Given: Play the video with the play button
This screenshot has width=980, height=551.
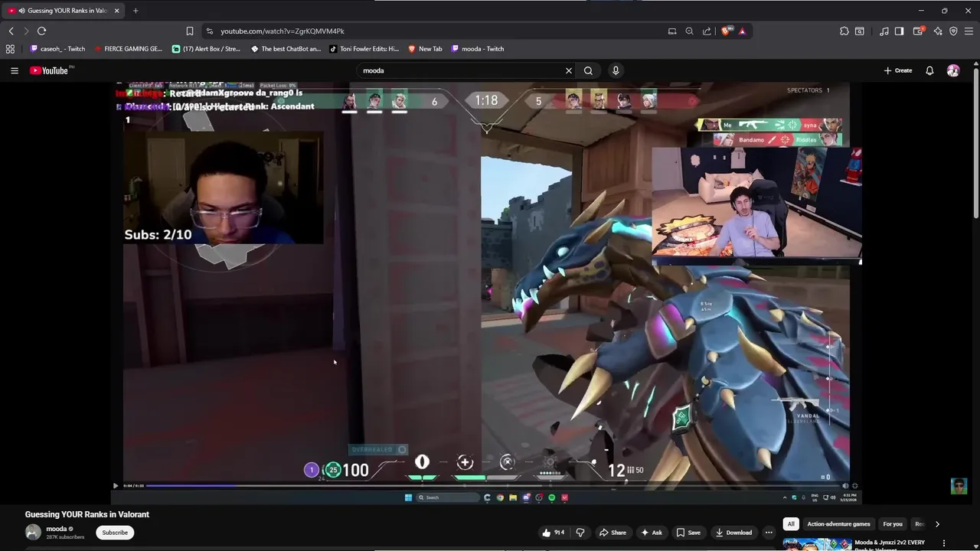Looking at the screenshot, I should [116, 485].
